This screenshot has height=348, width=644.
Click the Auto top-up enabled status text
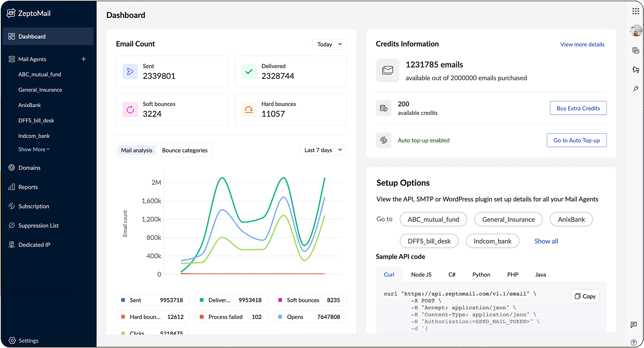424,140
